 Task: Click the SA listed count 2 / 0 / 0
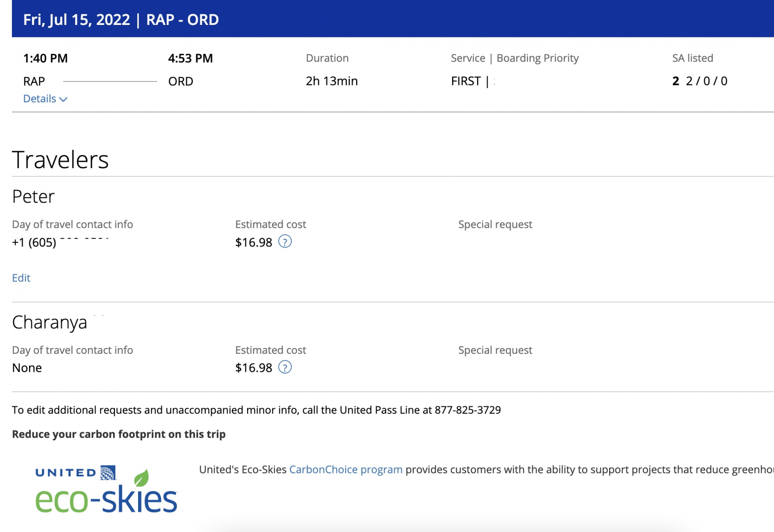click(x=706, y=81)
